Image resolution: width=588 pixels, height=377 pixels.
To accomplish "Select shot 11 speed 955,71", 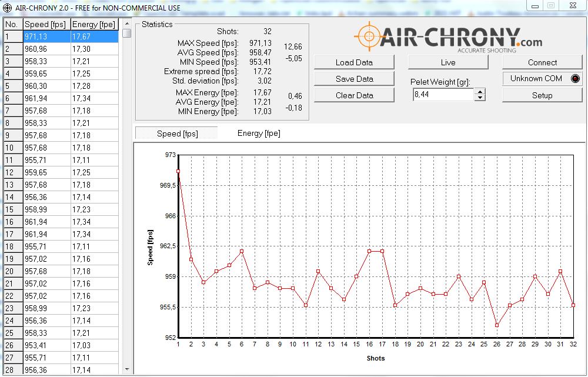I will [47, 160].
